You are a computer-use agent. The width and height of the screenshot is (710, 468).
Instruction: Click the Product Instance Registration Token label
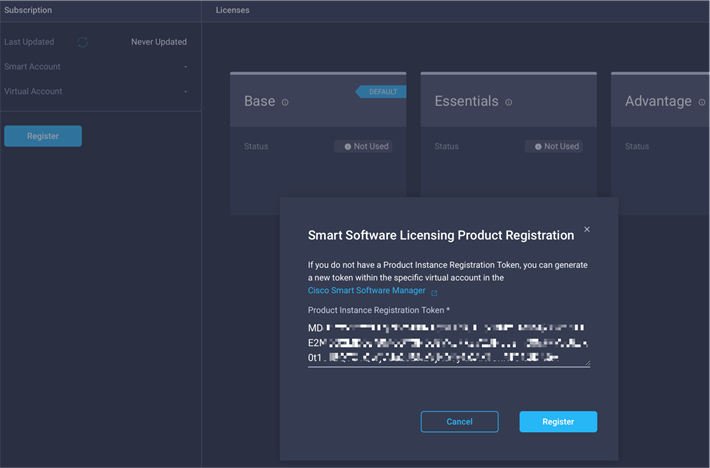(379, 310)
